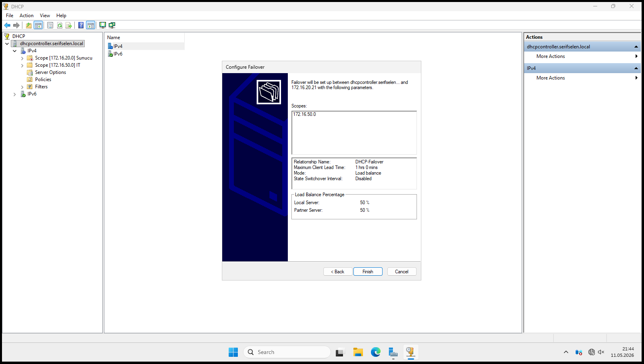
Task: Show hidden tray icons chevron
Action: pos(566,352)
